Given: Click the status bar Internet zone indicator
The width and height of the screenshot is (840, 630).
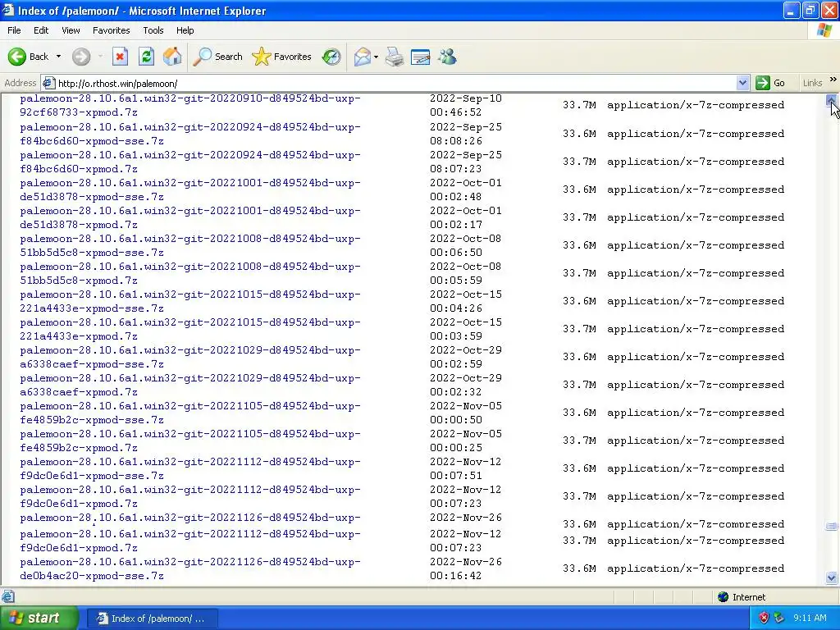Looking at the screenshot, I should pos(742,597).
